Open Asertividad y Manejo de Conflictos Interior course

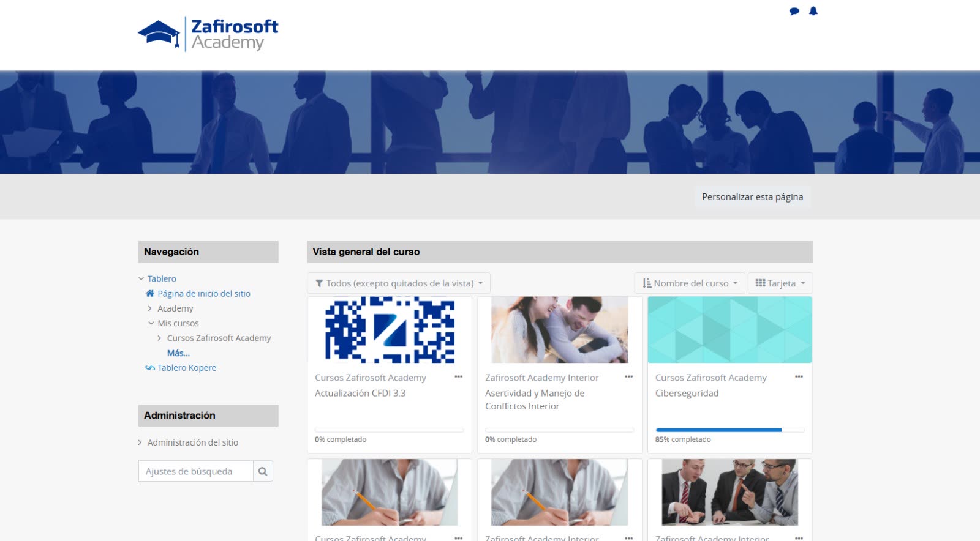535,400
